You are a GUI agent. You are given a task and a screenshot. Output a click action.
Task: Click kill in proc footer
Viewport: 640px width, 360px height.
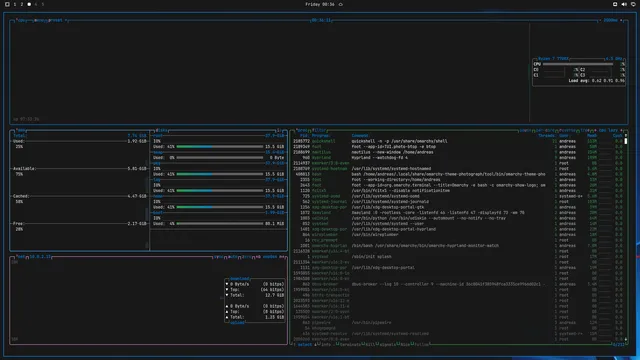(370, 344)
